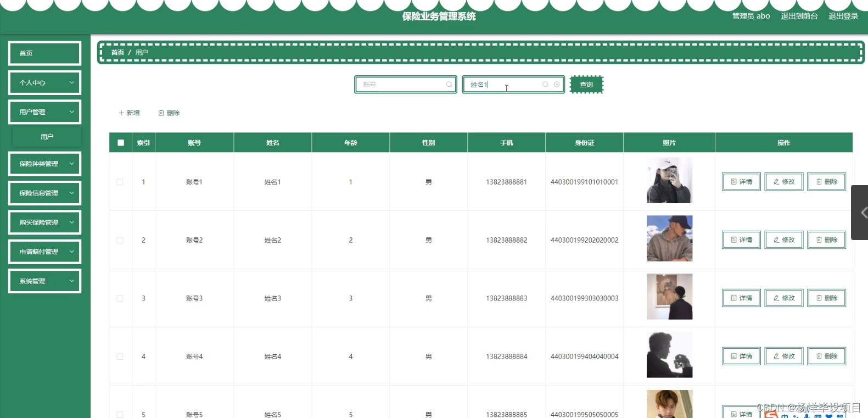Viewport: 868px width, 418px height.
Task: Click the 删除 button above the table
Action: tap(169, 113)
